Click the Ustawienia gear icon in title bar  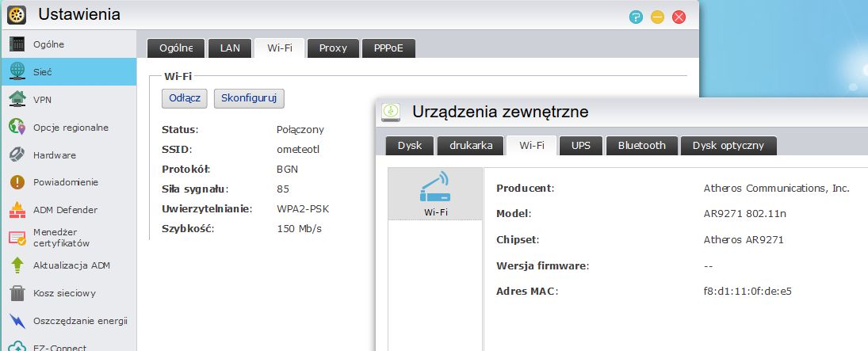[x=17, y=14]
